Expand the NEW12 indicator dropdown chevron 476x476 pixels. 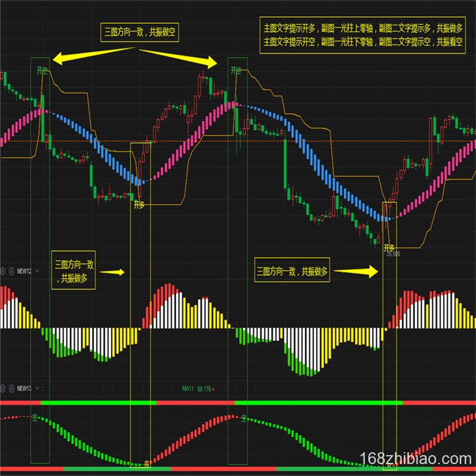pos(37,271)
